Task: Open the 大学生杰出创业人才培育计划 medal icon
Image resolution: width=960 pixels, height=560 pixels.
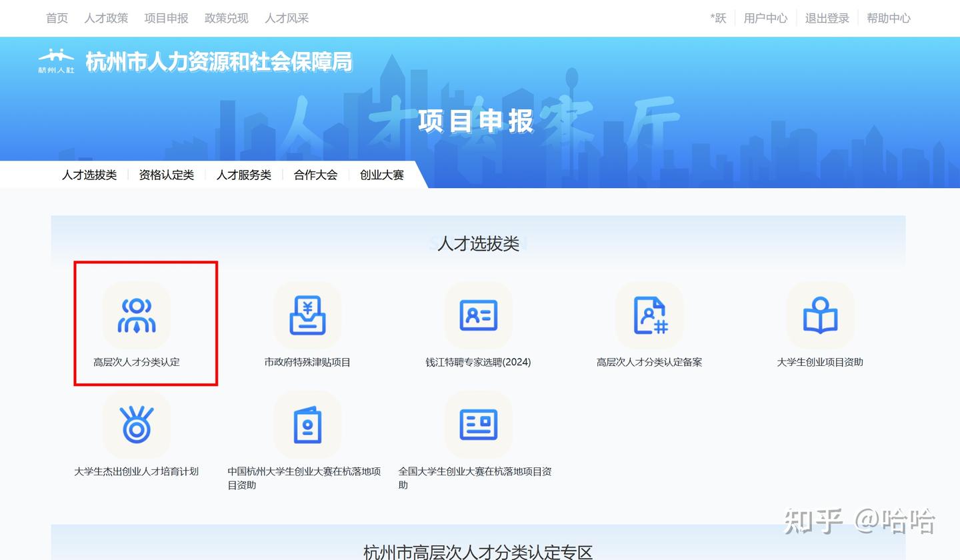Action: pos(137,425)
